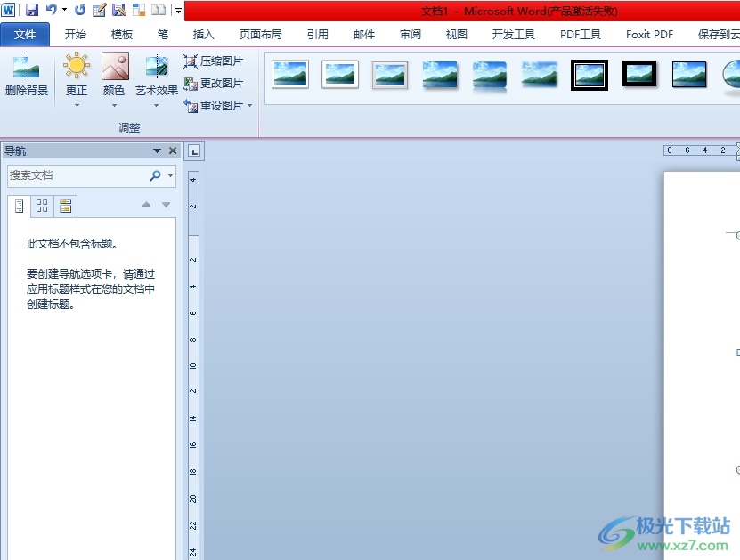Open the navigation pane options dropdown
740x560 pixels.
(157, 151)
